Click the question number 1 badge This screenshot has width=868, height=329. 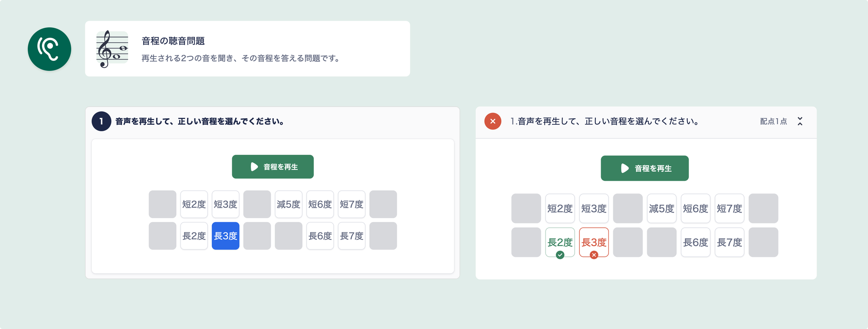(101, 121)
